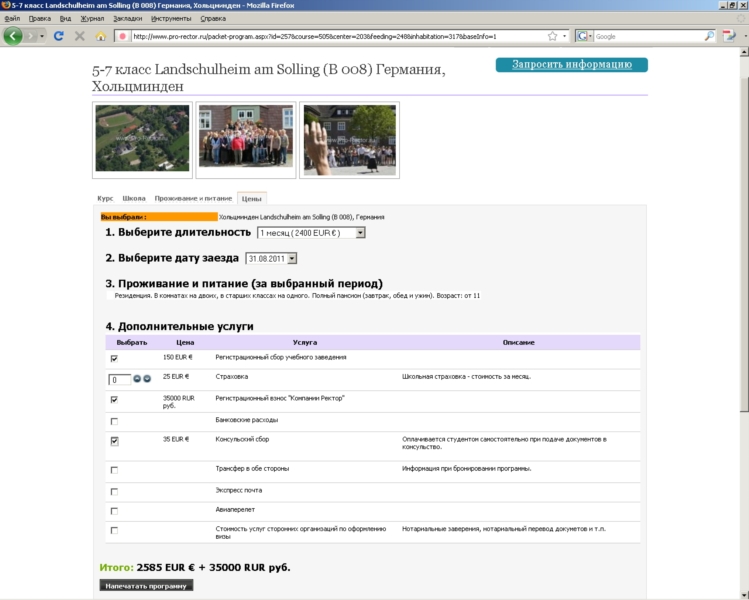Open the aerial view campus thumbnail
The image size is (749, 600).
(x=142, y=139)
